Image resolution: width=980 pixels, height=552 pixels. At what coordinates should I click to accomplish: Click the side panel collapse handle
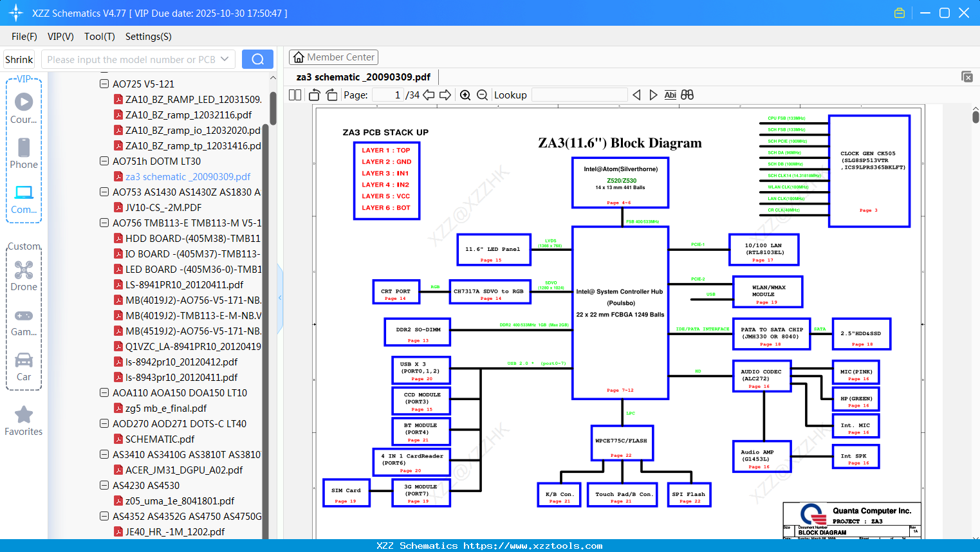[x=280, y=297]
